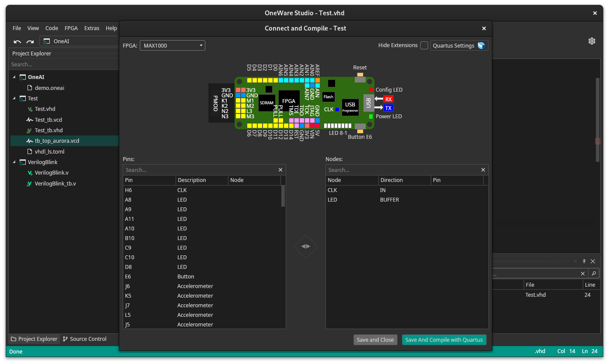Collapse the VerilogBlink project node

14,162
